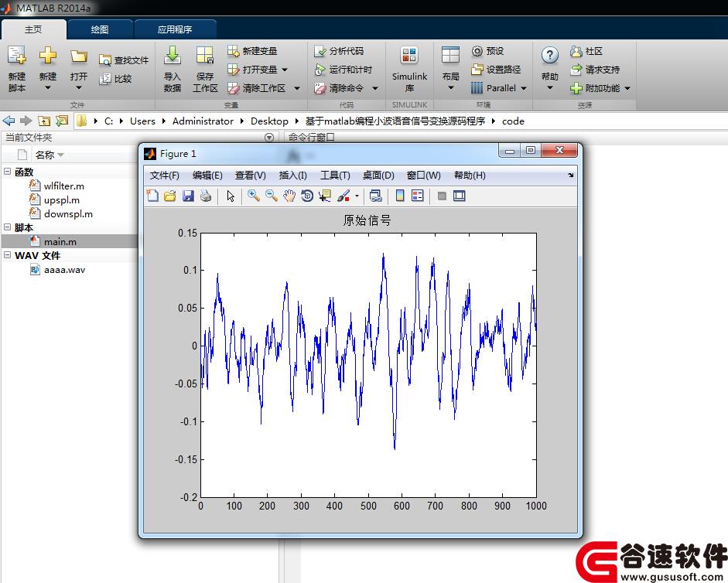Image resolution: width=728 pixels, height=583 pixels.
Task: Toggle the Rotate 3D tool
Action: coord(307,196)
